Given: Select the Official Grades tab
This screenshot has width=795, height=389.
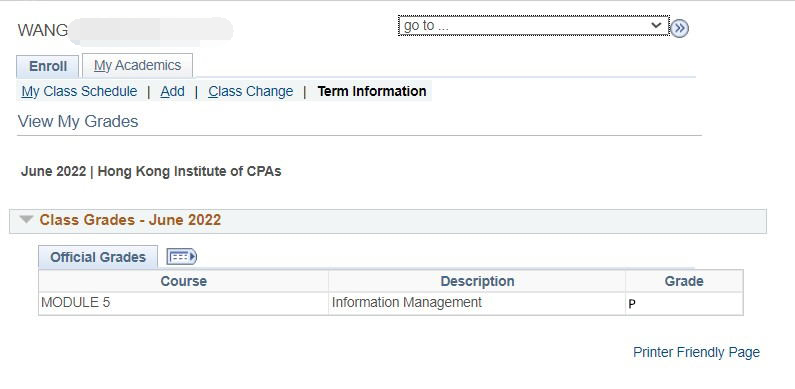Looking at the screenshot, I should click(x=98, y=257).
